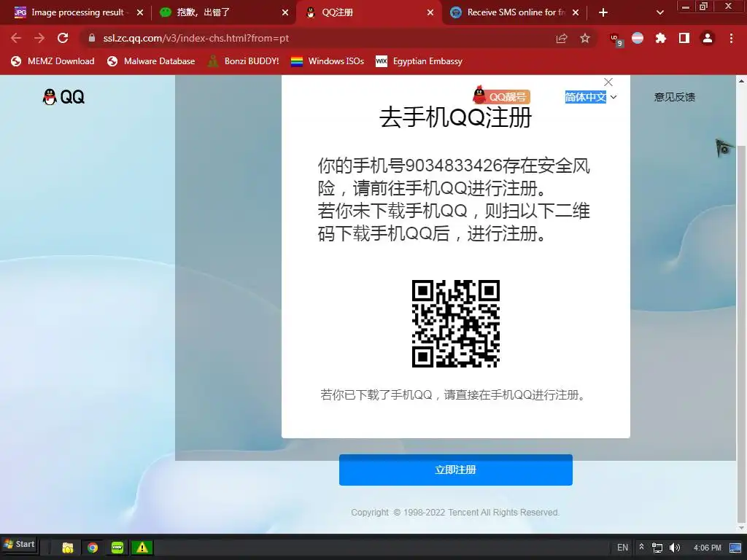Go back to the previous page

[16, 38]
